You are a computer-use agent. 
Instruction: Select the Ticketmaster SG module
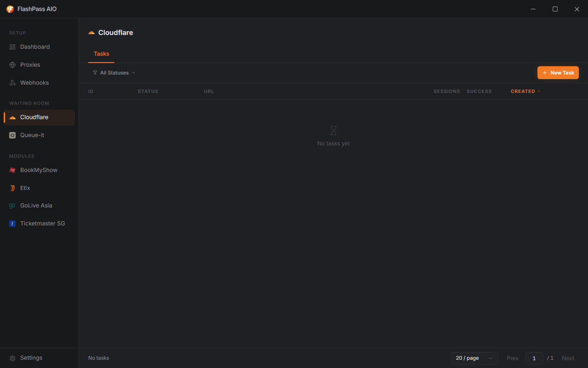click(x=39, y=224)
